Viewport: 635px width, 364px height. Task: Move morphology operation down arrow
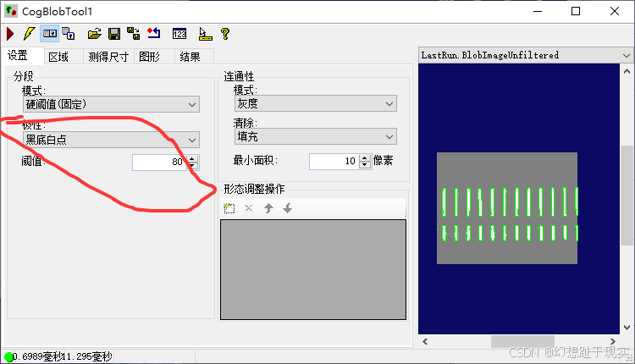(x=288, y=208)
